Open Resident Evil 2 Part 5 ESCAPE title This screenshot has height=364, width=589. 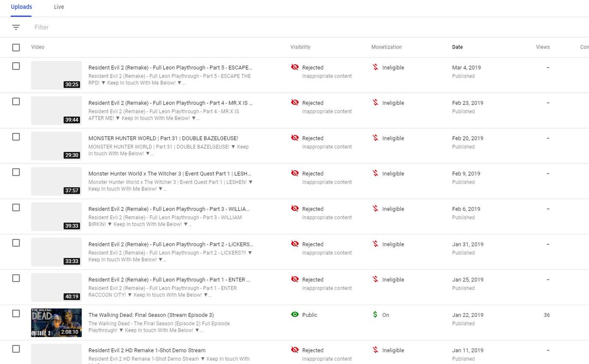(x=171, y=68)
